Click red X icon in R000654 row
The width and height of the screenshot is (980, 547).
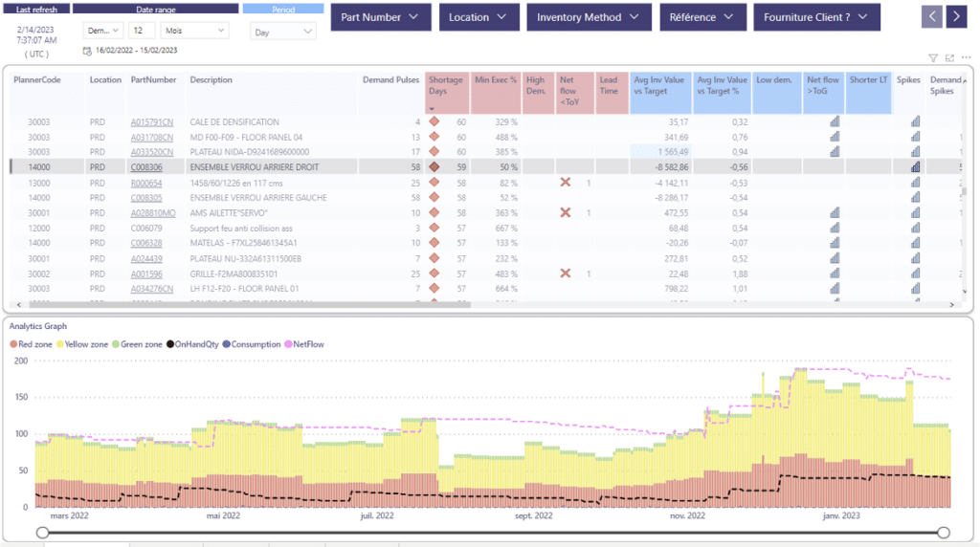coord(566,183)
